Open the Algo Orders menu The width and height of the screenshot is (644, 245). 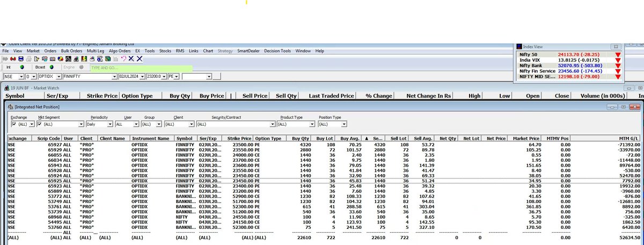pyautogui.click(x=120, y=51)
